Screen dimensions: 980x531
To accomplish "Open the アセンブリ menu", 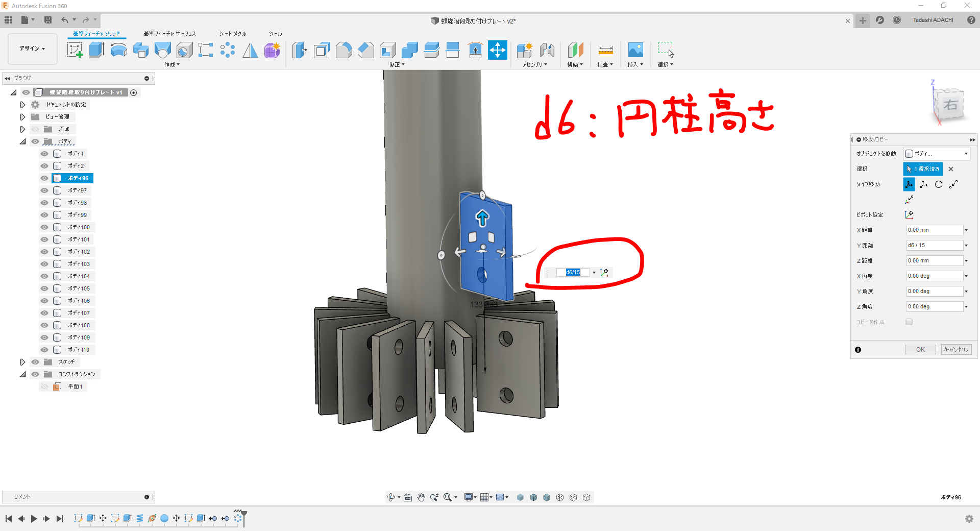I will [534, 65].
